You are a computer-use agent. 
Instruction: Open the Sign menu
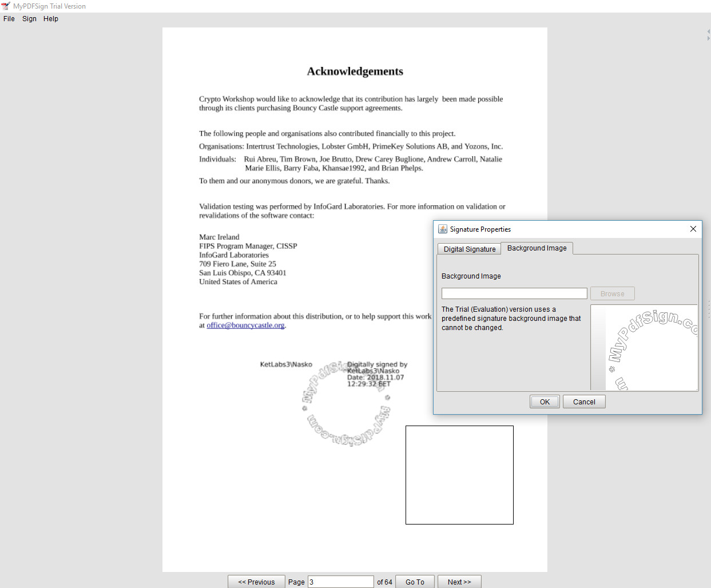(29, 19)
